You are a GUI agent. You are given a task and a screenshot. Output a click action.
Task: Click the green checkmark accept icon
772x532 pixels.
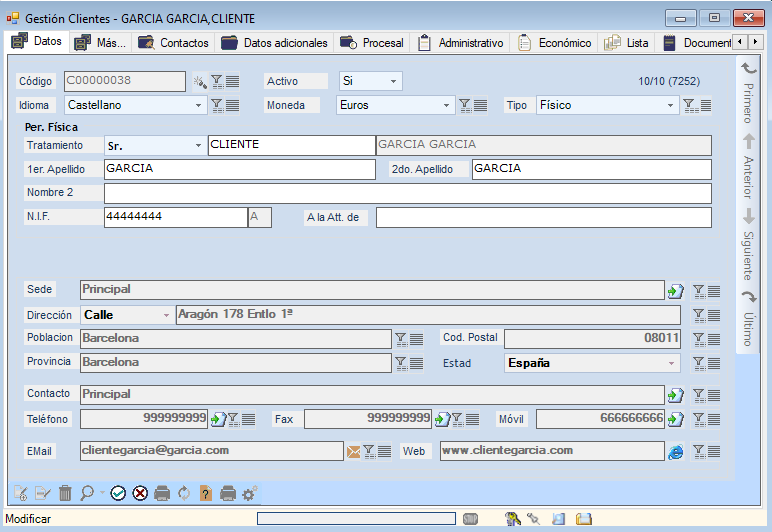pos(118,493)
